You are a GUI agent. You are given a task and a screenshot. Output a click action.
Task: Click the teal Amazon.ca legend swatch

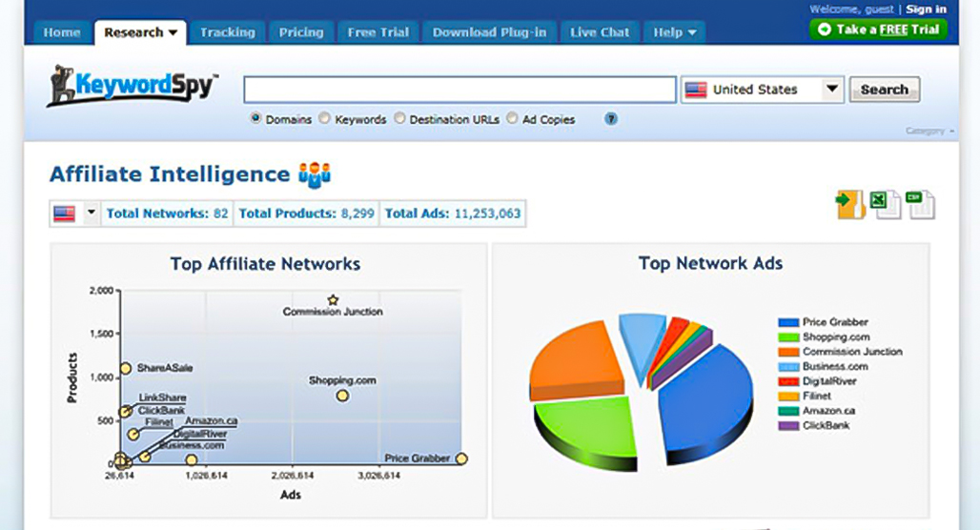click(x=788, y=411)
